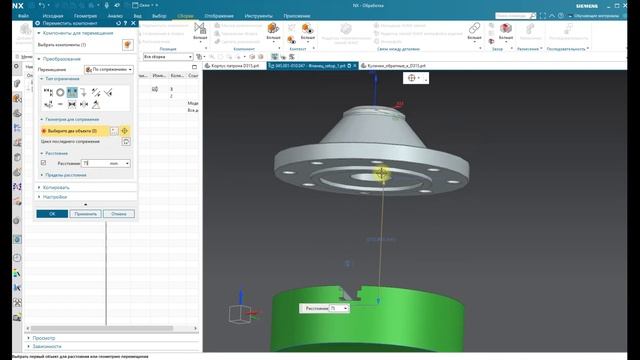This screenshot has width=640, height=360.
Task: Select the highlighted Distance constraint type icon
Action: point(72,92)
